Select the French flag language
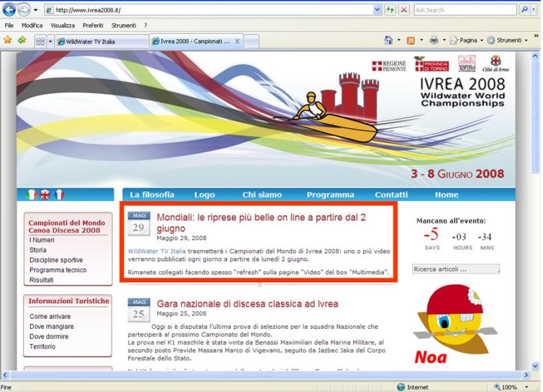Viewport: 543px width, 392px height. tap(59, 195)
